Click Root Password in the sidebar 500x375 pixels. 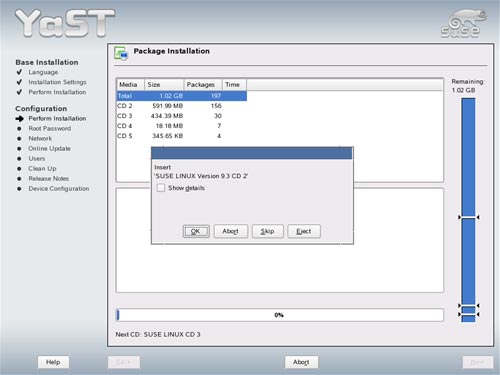tap(50, 128)
